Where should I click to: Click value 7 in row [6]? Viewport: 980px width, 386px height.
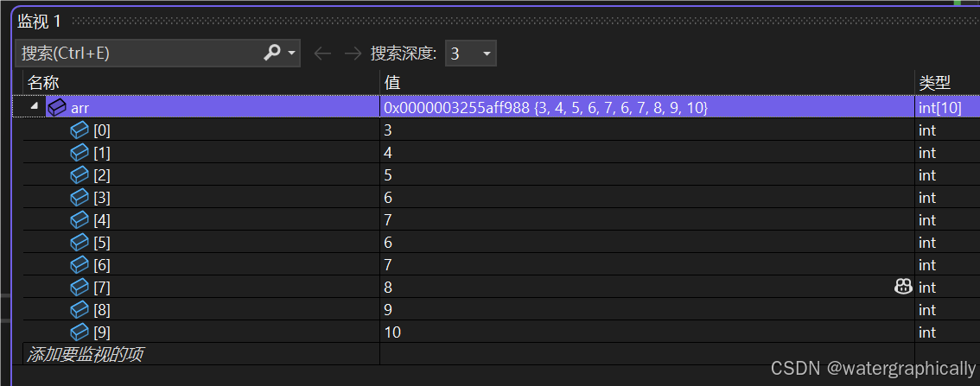click(x=388, y=265)
